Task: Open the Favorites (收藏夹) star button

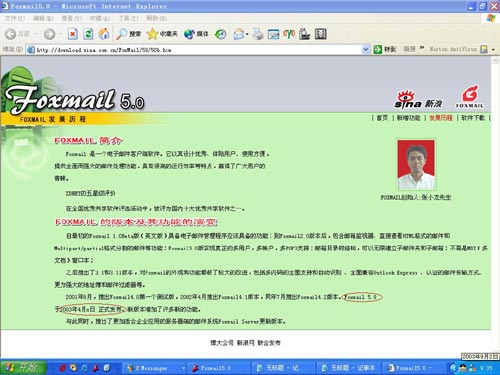Action: pyautogui.click(x=162, y=34)
